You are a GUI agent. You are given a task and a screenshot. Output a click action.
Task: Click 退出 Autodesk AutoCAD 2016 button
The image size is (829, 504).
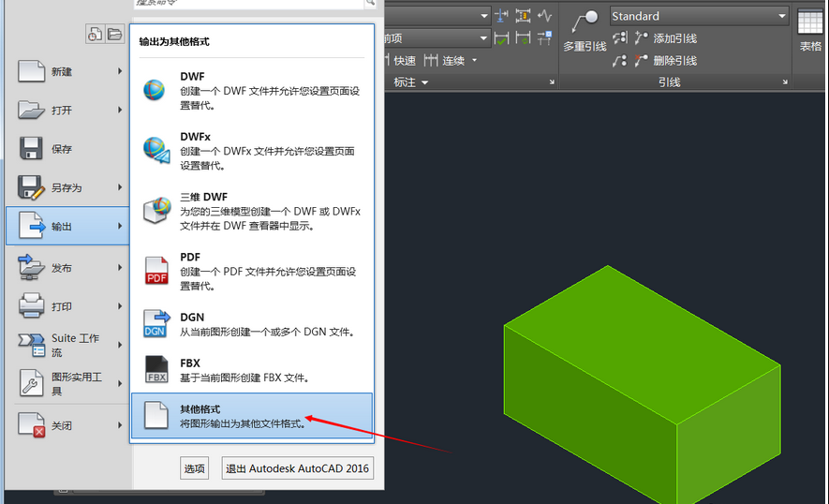pyautogui.click(x=298, y=468)
